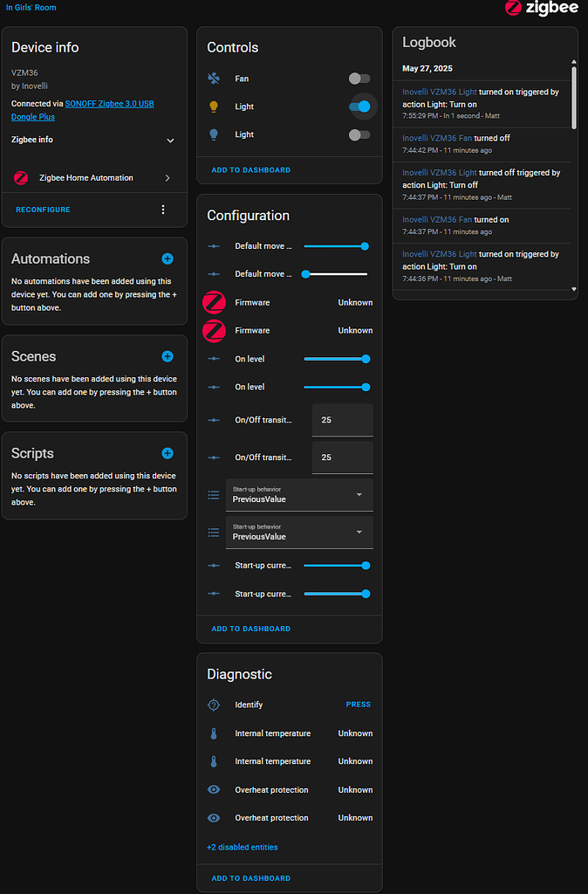
Task: Add a new automation with the plus icon
Action: [x=166, y=258]
